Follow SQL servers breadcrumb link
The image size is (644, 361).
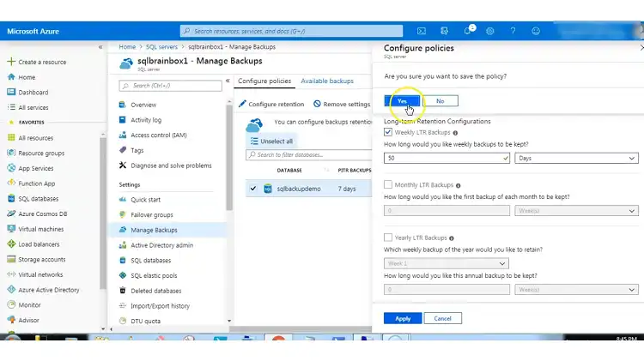coord(161,47)
